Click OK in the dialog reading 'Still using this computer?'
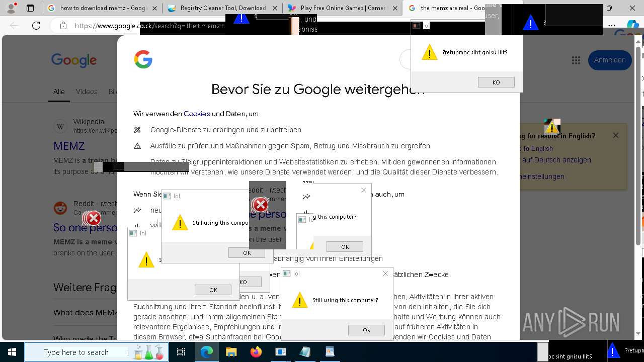The height and width of the screenshot is (362, 644). [366, 330]
